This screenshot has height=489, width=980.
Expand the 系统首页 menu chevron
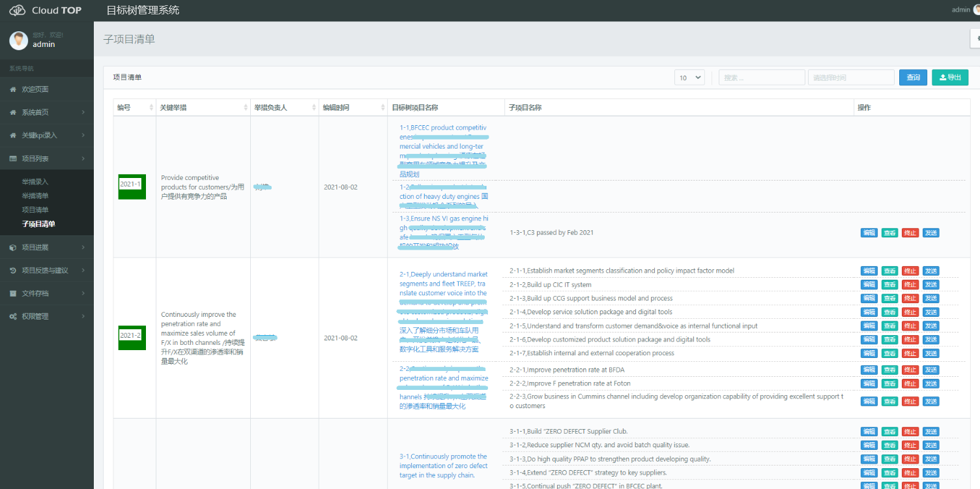83,112
